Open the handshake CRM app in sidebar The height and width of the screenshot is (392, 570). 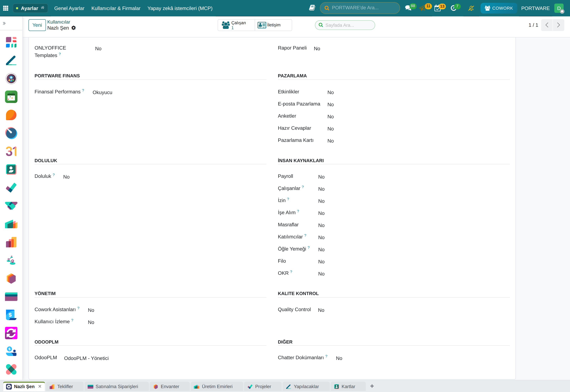[11, 206]
